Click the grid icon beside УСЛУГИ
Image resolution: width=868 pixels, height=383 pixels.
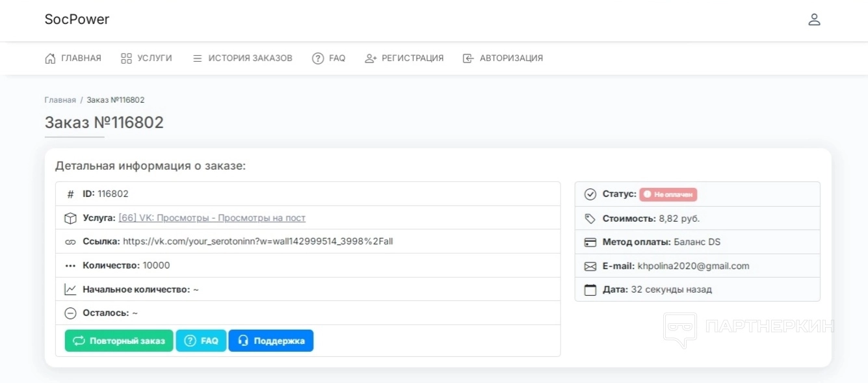[x=127, y=59]
